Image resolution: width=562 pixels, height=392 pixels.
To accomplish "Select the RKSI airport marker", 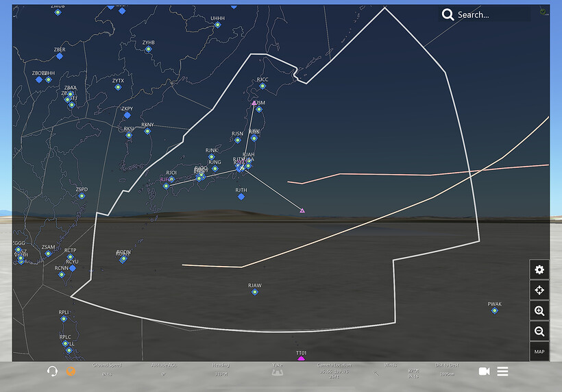I will click(x=129, y=135).
